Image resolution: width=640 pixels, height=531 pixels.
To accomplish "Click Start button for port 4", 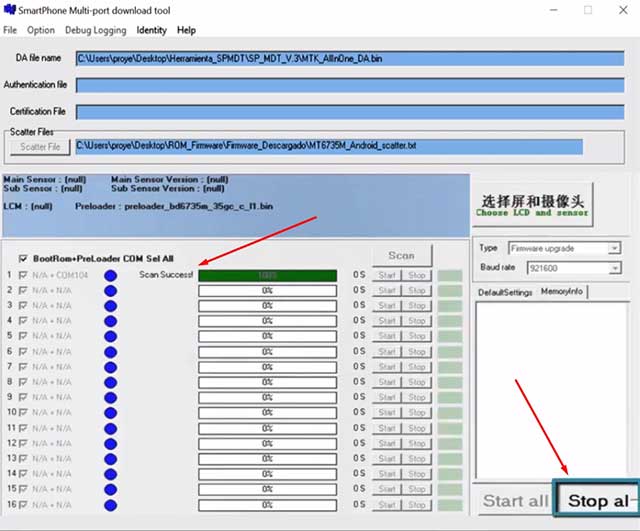I will pos(387,321).
